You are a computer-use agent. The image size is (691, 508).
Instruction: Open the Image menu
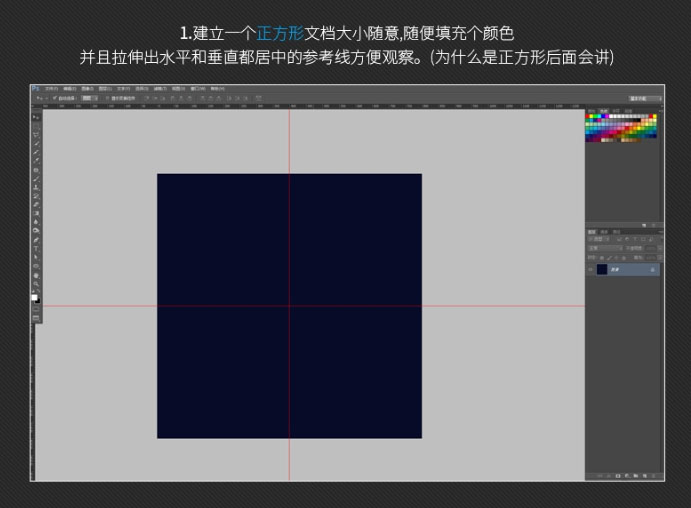coord(87,89)
